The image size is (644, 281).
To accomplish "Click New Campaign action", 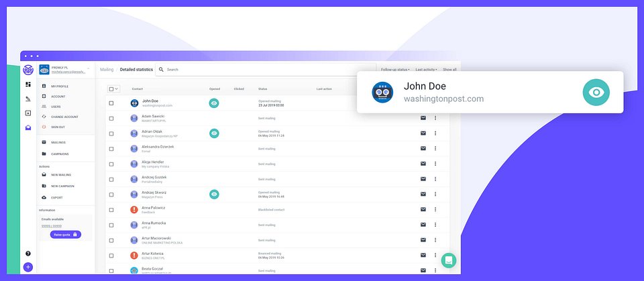I will [x=62, y=186].
